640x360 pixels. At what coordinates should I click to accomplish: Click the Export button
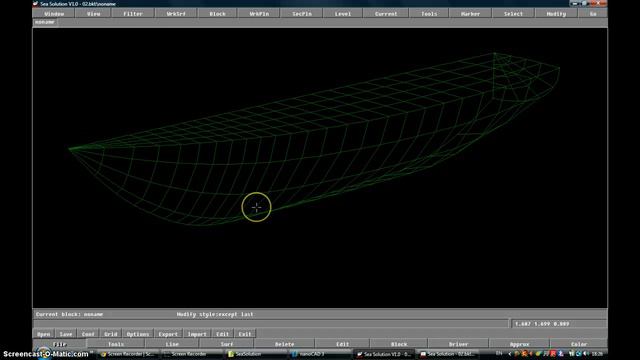click(x=168, y=334)
